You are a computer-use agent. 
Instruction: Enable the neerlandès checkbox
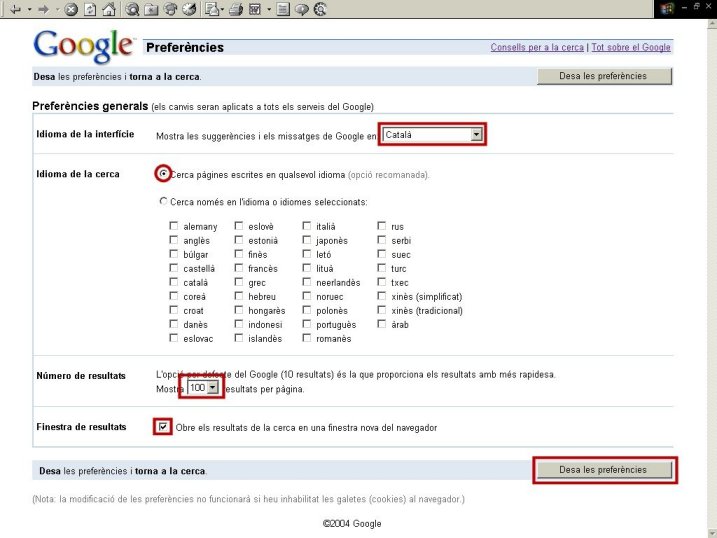point(307,282)
